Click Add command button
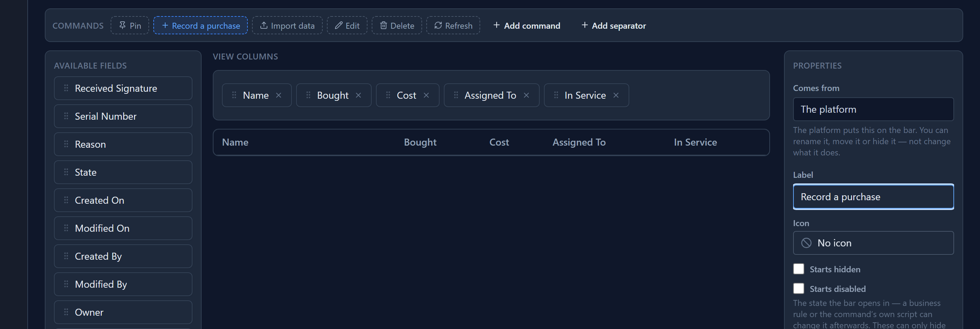Screen dimensions: 980x329 527,26
